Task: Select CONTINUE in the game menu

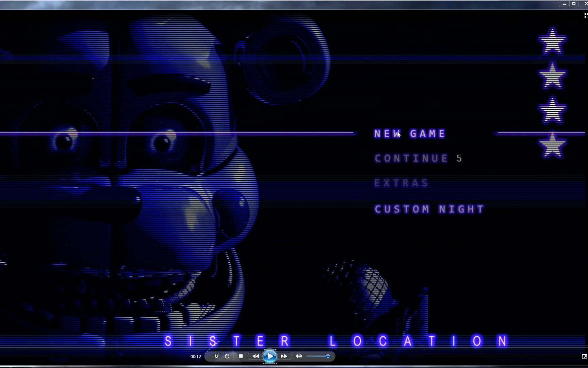Action: click(411, 158)
